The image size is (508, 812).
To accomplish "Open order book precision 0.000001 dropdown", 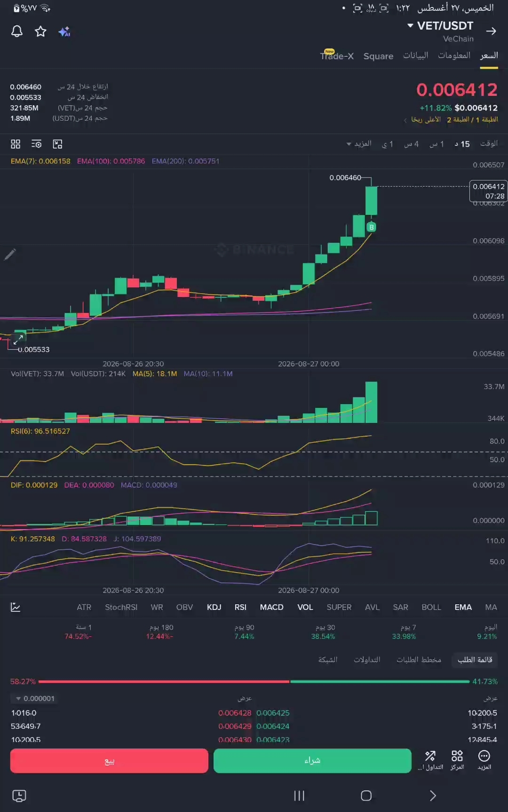I will (35, 699).
